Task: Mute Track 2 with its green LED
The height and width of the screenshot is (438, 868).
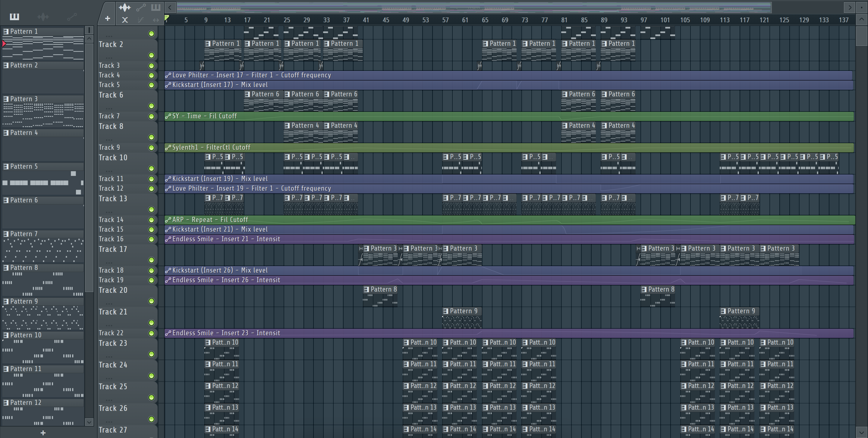Action: pos(152,55)
